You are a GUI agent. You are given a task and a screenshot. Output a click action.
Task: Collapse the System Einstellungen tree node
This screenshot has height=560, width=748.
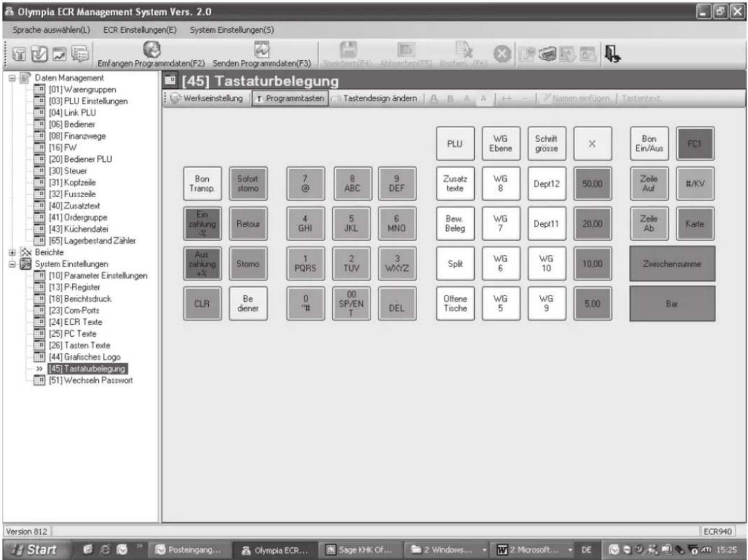click(12, 264)
